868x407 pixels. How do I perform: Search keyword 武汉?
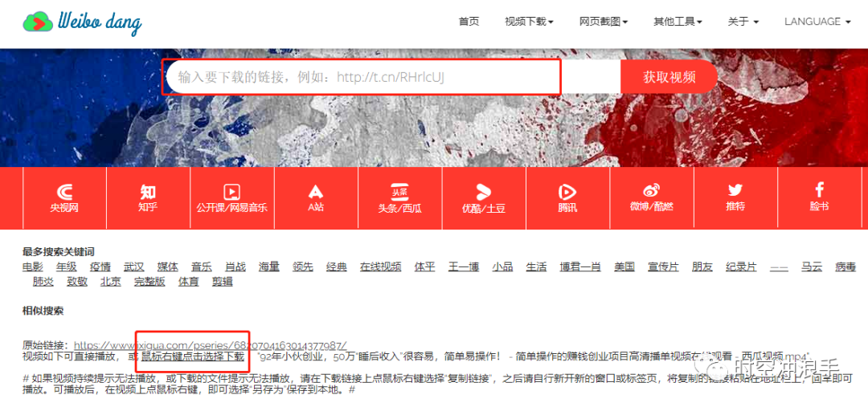coord(134,267)
